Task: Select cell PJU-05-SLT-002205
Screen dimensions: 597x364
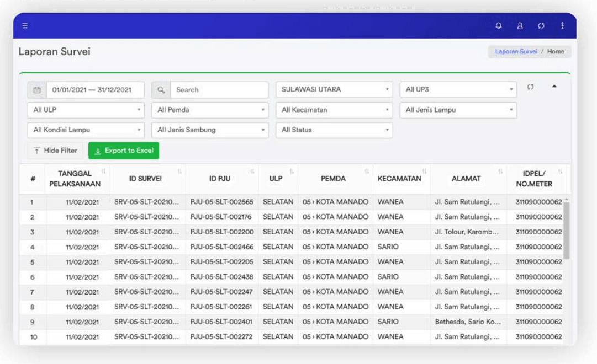Action: (x=221, y=262)
